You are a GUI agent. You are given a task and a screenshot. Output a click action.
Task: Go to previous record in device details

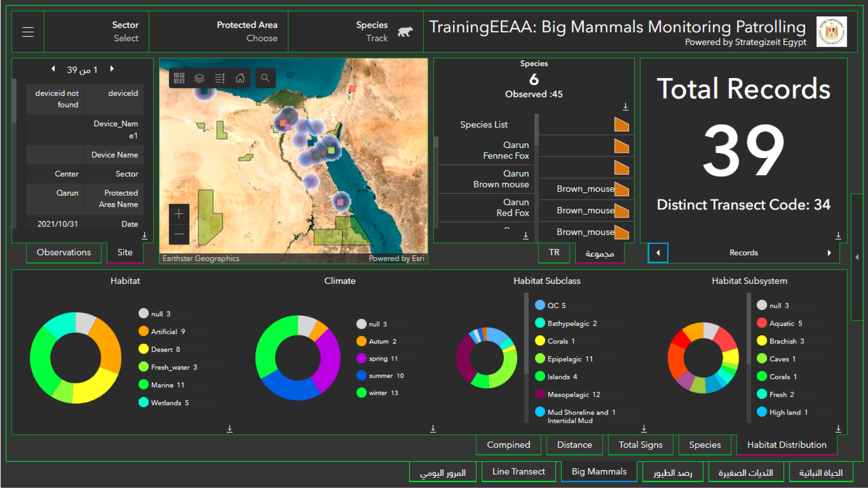[x=53, y=69]
